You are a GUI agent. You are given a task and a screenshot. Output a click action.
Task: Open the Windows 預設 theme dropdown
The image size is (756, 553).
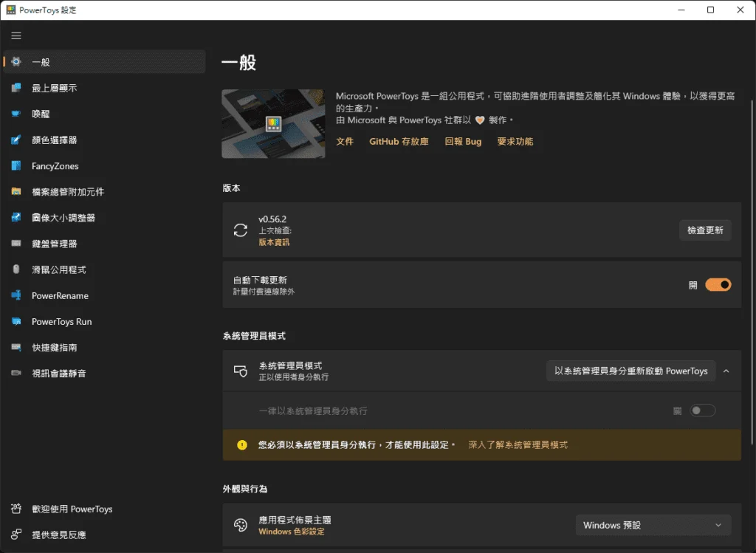(x=653, y=525)
